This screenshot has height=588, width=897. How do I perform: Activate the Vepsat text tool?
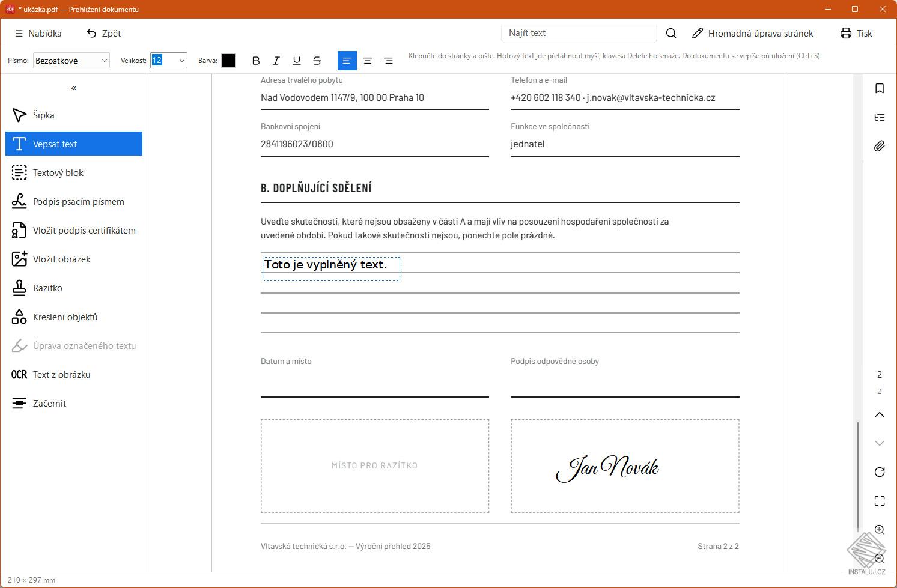click(x=74, y=144)
